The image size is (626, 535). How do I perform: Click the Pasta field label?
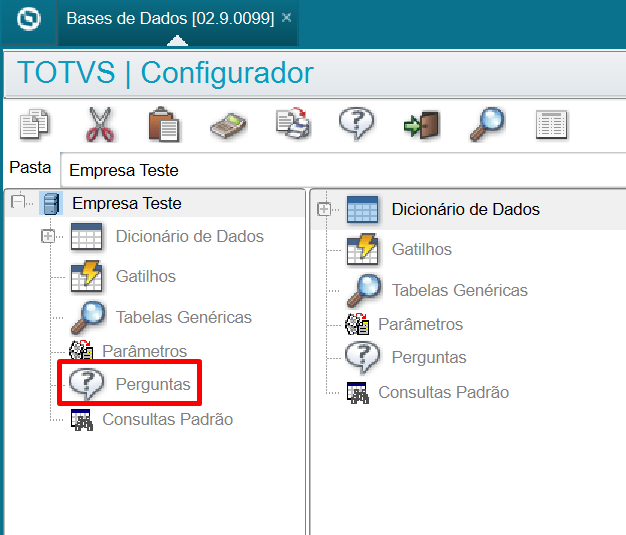tap(30, 167)
